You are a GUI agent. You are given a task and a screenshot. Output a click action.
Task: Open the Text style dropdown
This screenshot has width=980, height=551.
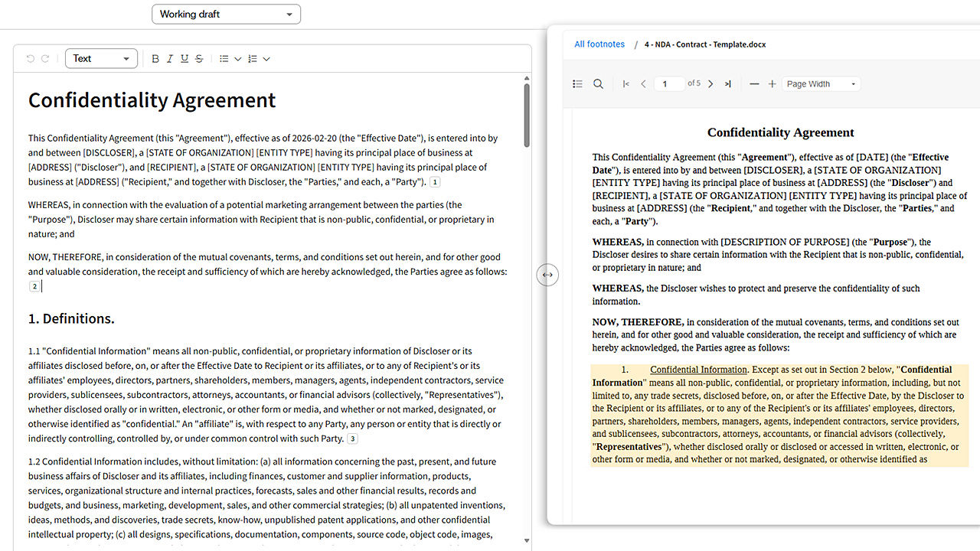point(102,59)
